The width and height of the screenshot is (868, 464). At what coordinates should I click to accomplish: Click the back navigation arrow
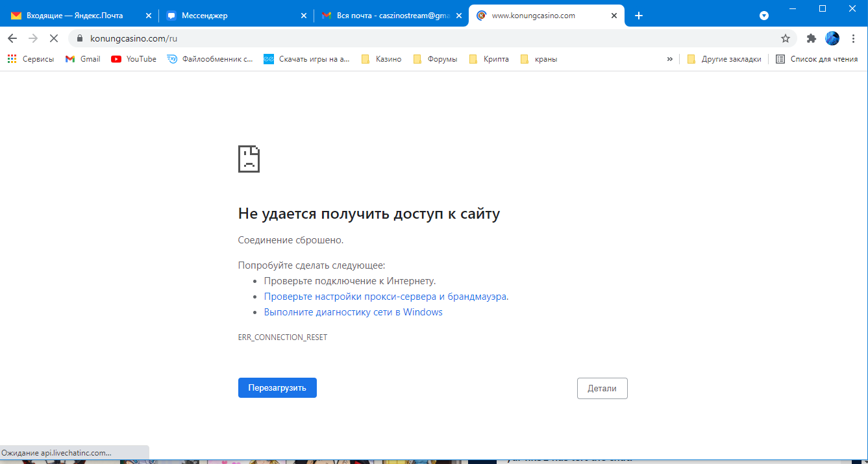click(x=12, y=38)
